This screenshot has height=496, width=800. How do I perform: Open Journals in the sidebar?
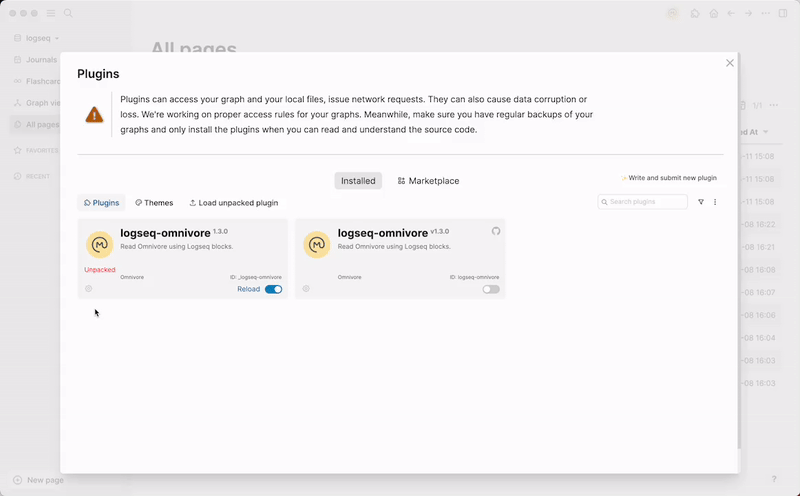click(x=35, y=60)
